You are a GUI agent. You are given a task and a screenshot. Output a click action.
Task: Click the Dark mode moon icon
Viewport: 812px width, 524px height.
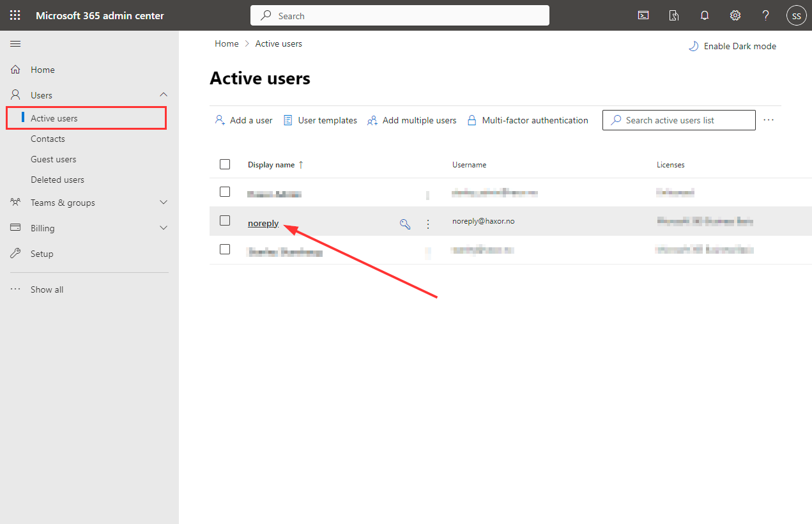(693, 46)
